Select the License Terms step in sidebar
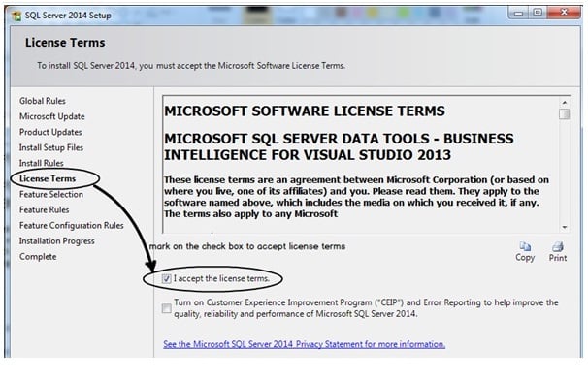Viewport: 588px width, 382px height. point(48,178)
